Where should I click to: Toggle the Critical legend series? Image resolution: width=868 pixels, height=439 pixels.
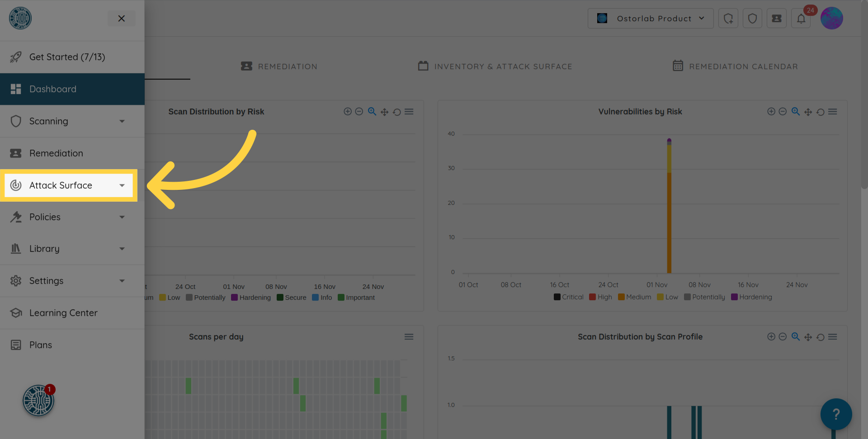click(x=568, y=297)
